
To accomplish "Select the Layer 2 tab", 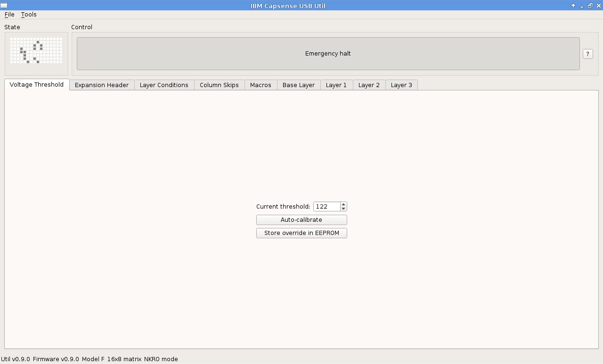I will (x=369, y=85).
